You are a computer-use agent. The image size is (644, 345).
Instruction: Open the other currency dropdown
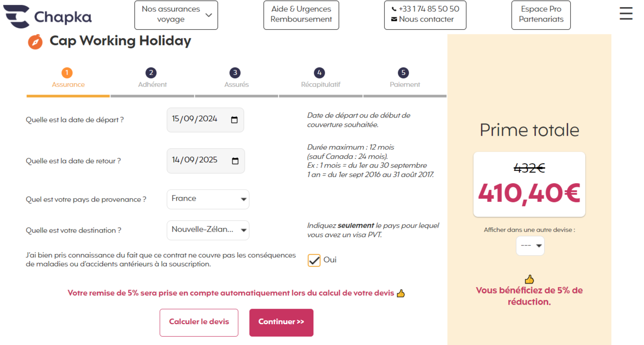coord(530,246)
